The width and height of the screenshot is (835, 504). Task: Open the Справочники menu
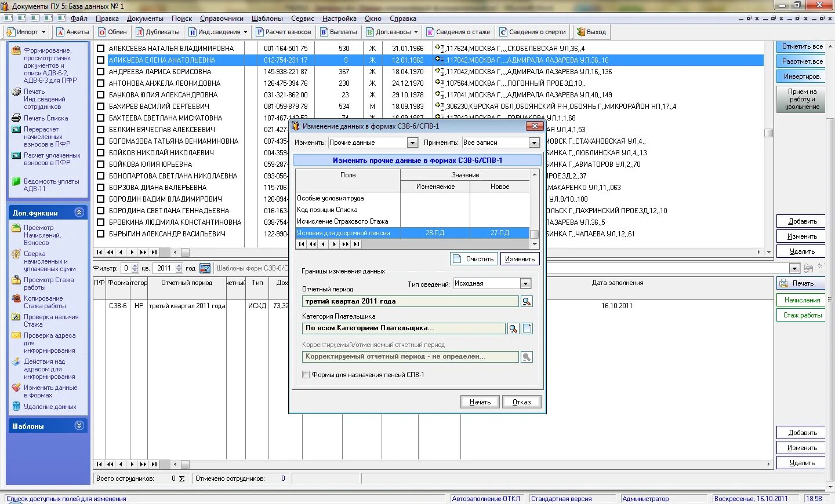(222, 19)
